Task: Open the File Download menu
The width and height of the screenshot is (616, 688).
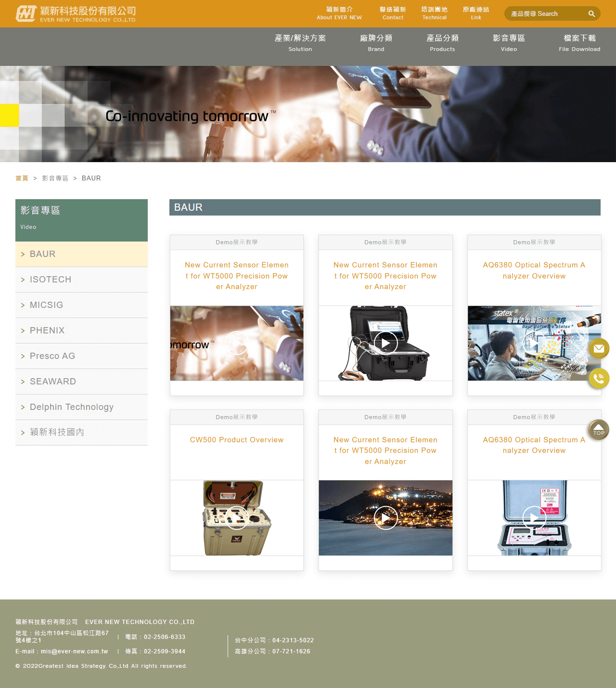Action: coord(579,42)
